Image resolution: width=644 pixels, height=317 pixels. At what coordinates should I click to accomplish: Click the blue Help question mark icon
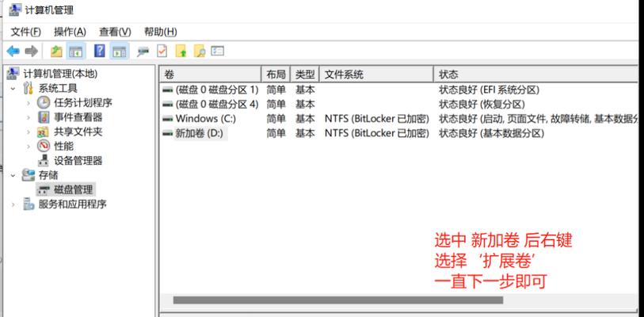(x=99, y=52)
